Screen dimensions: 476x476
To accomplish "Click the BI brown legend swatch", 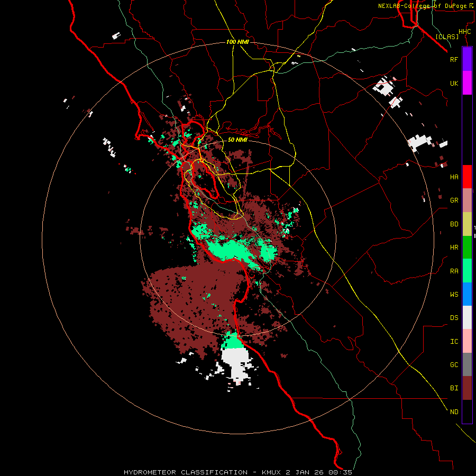I will [467, 388].
